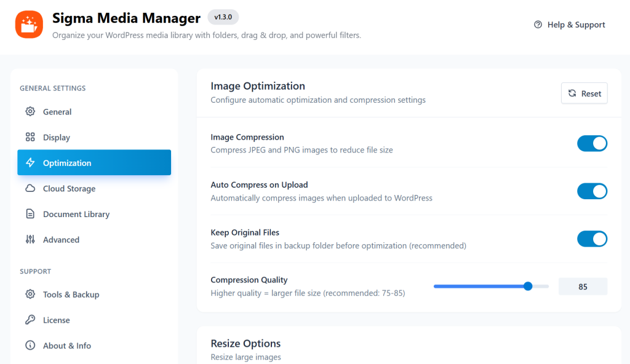Select the Optimization lightning bolt icon

30,162
